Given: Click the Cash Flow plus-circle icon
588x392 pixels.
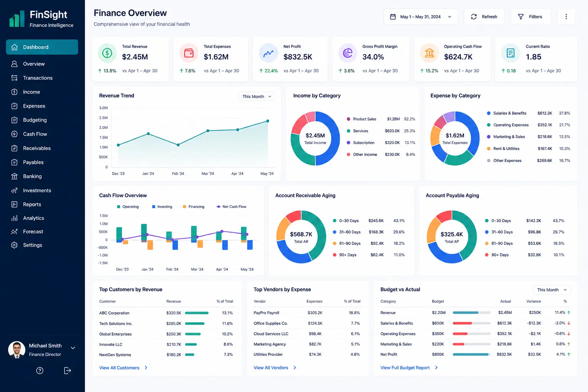Looking at the screenshot, I should 15,134.
